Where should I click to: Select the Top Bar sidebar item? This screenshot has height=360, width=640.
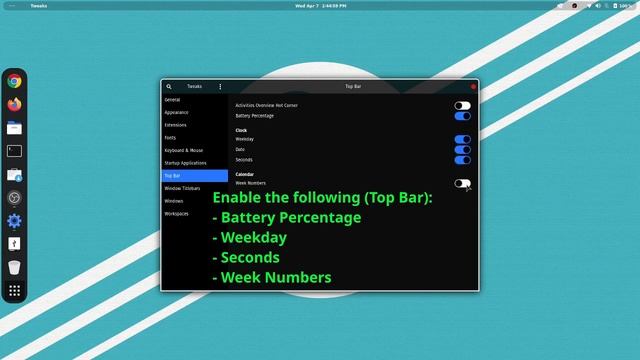point(195,176)
